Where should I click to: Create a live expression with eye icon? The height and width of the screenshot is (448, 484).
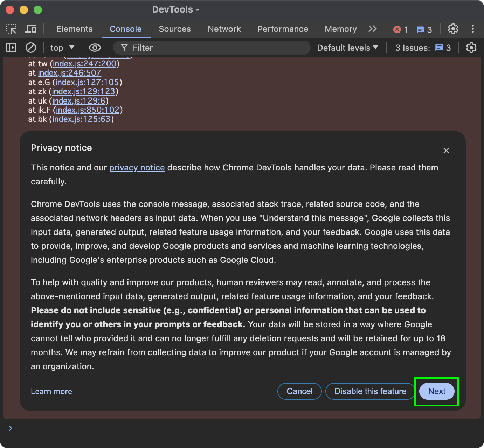(x=95, y=48)
